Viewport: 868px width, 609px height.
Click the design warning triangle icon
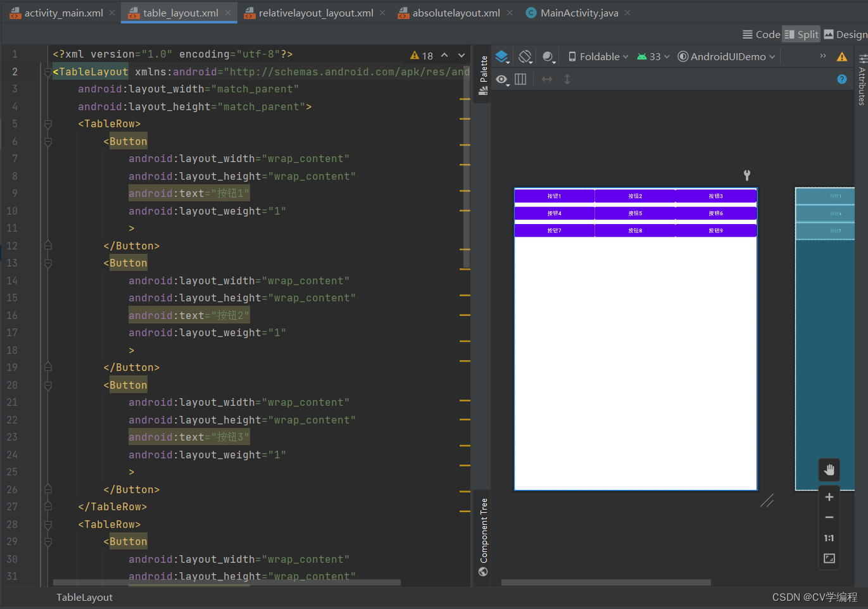[x=842, y=57]
